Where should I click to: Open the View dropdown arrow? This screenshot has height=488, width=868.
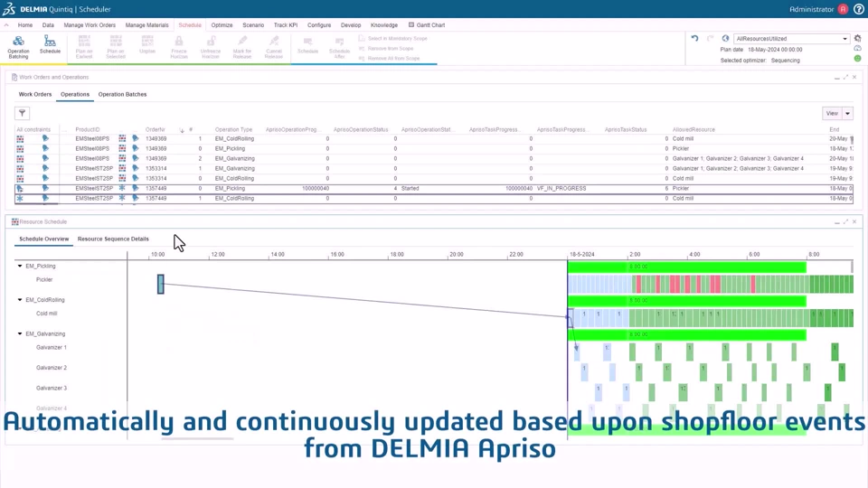click(847, 114)
